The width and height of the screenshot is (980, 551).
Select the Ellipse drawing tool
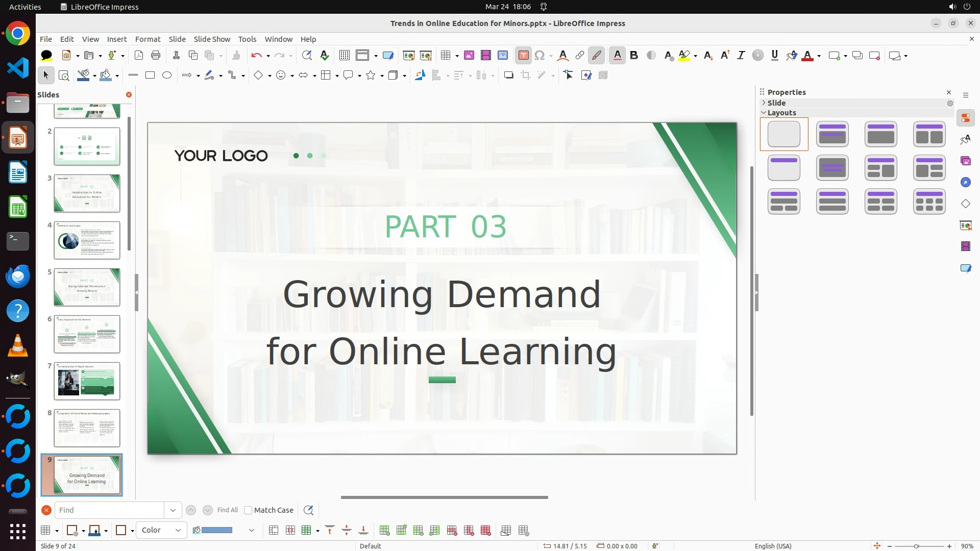[167, 76]
